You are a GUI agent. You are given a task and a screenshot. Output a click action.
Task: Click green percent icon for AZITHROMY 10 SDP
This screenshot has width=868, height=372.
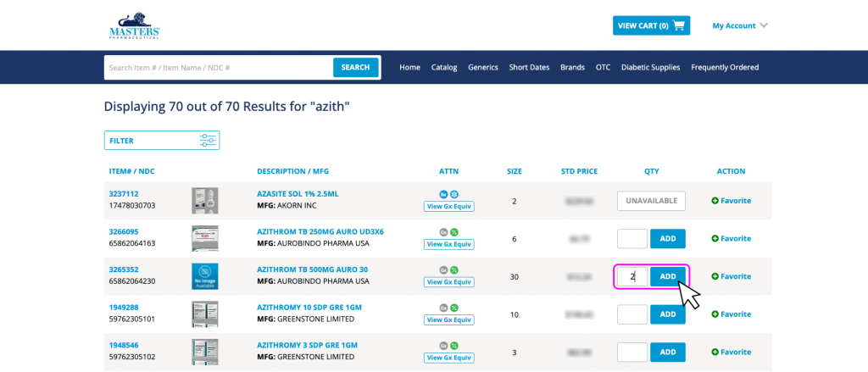[454, 308]
